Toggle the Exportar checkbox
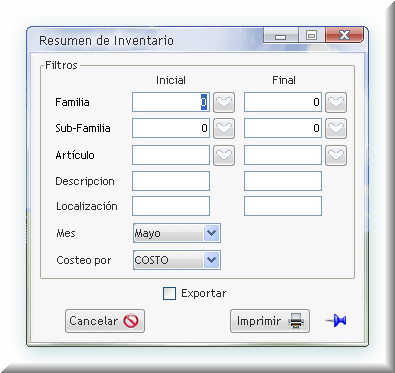The height and width of the screenshot is (373, 395). 169,294
